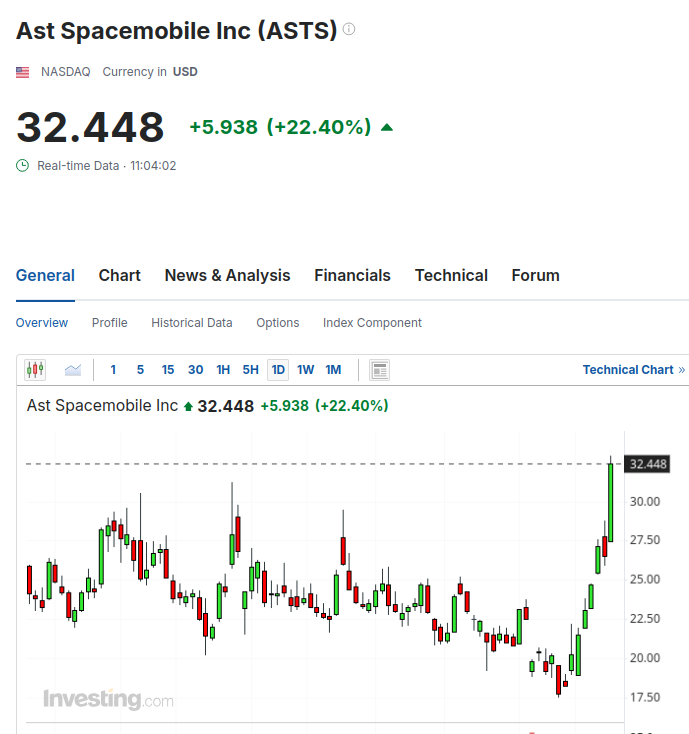This screenshot has width=689, height=734.
Task: Click the Ast Spacemobile Inc (ASTS) heading
Action: 176,31
